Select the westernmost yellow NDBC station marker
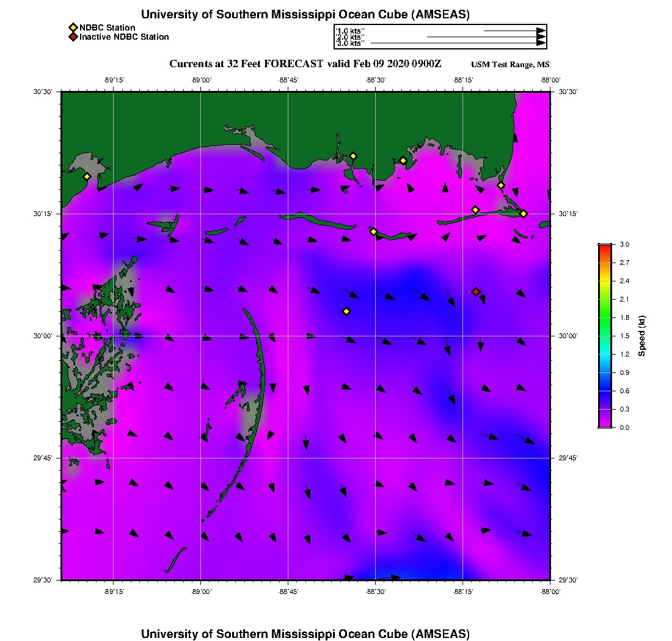 click(x=87, y=176)
